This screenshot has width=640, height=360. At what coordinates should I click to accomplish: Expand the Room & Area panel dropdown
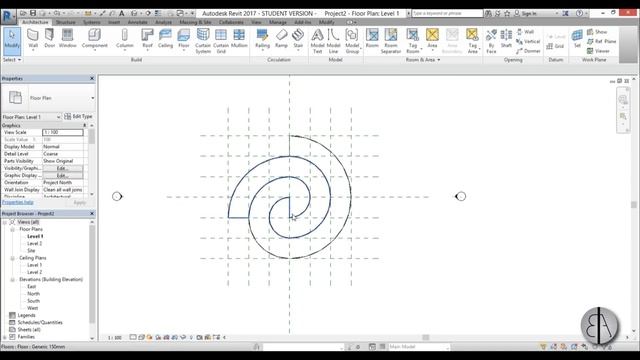tap(423, 60)
